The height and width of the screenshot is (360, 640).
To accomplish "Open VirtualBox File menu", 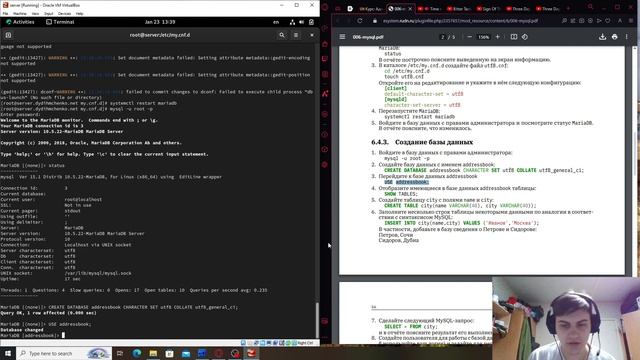I will 5,13.
